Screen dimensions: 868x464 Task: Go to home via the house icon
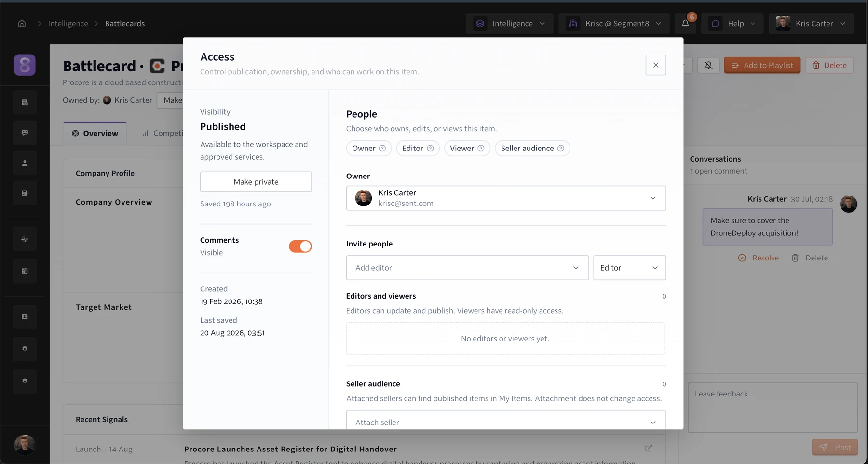pyautogui.click(x=22, y=23)
